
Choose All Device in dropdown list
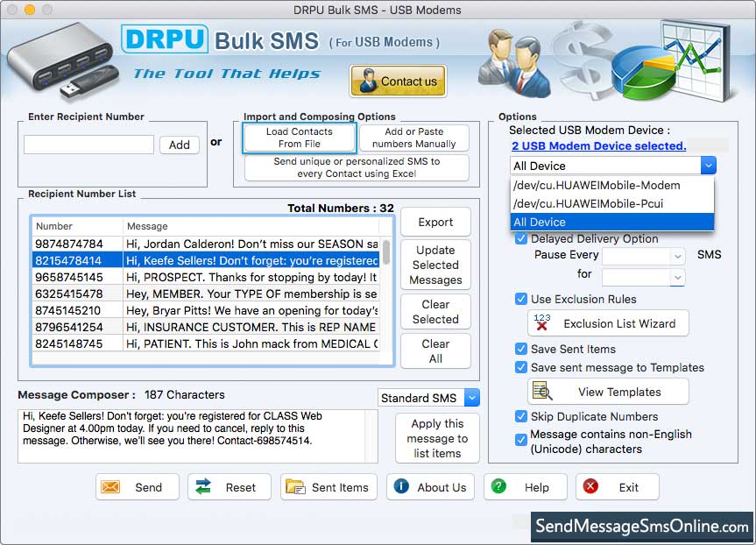point(611,222)
